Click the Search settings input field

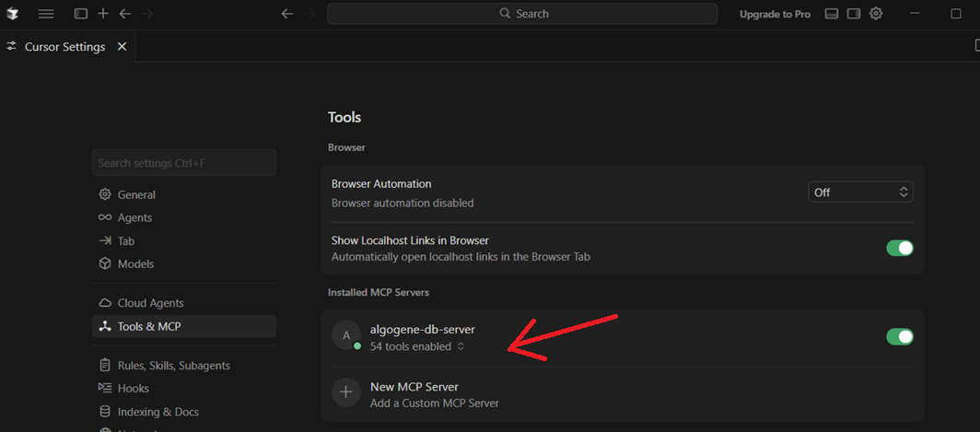point(183,163)
